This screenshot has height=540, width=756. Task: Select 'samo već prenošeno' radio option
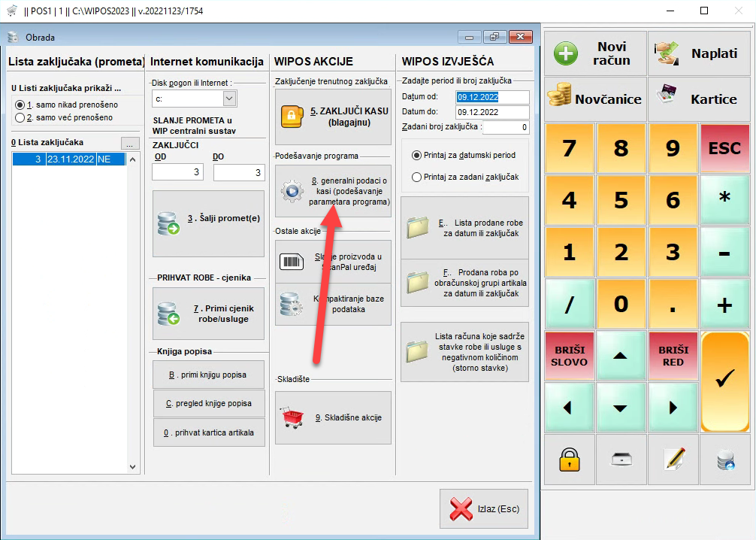(20, 117)
